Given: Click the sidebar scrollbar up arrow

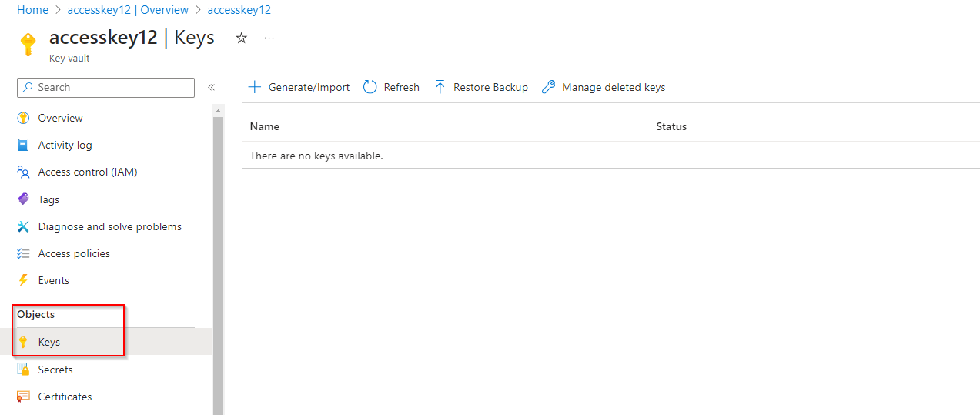Looking at the screenshot, I should pos(219,111).
